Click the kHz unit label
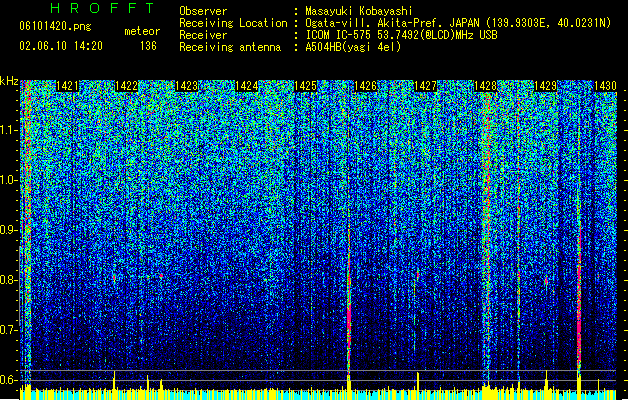This screenshot has width=629, height=400. [x=9, y=81]
